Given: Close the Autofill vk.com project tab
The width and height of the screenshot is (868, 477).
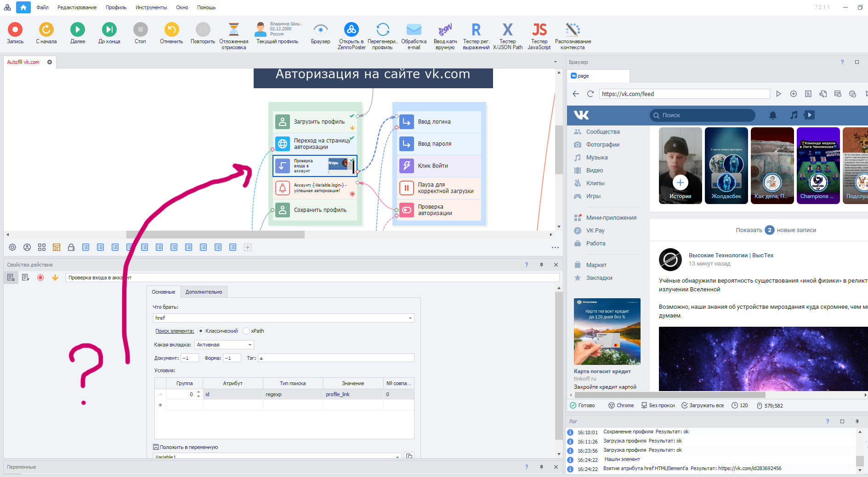Looking at the screenshot, I should 50,62.
